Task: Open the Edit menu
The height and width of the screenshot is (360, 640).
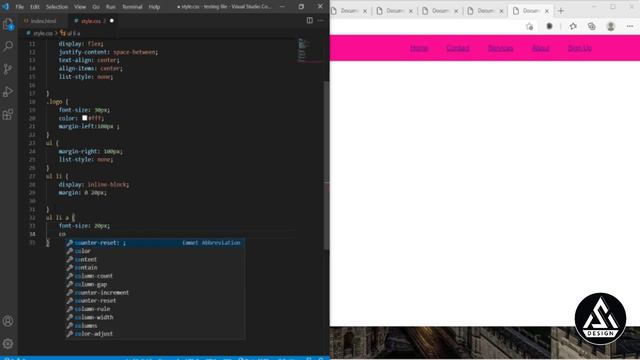Action: point(35,7)
